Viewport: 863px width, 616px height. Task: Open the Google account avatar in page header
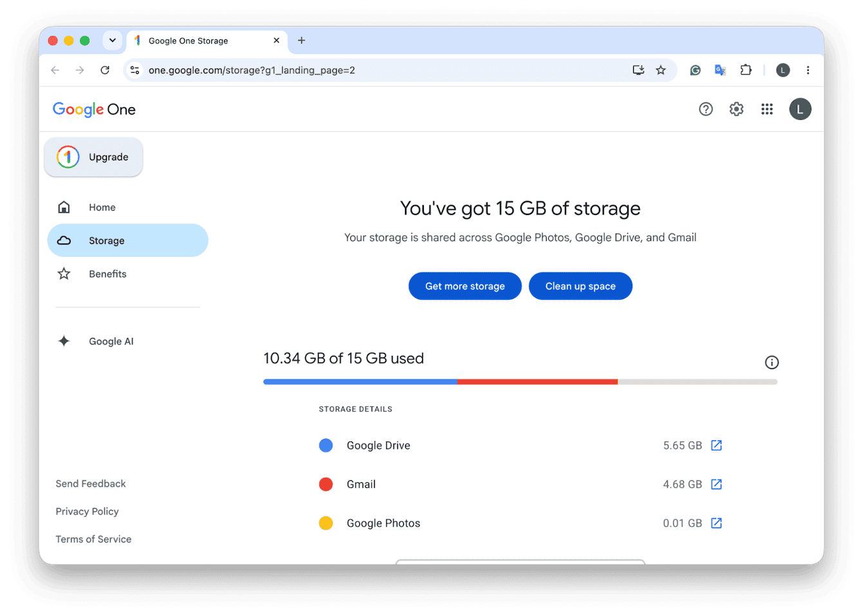800,109
